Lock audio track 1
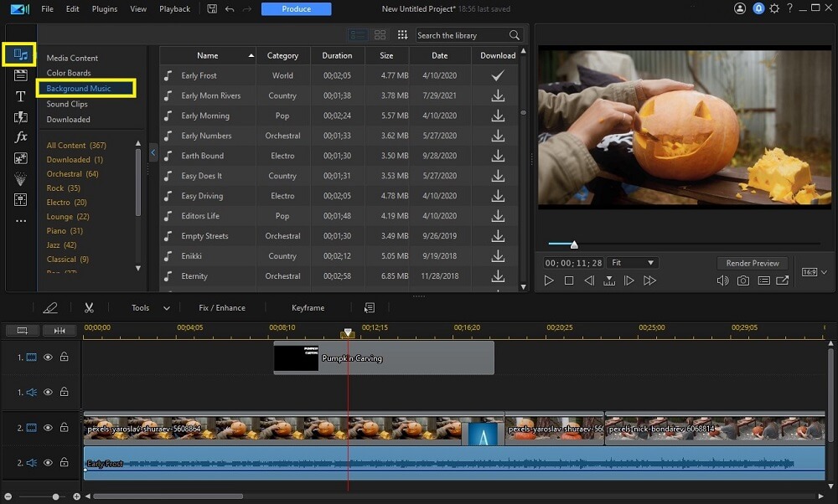This screenshot has width=838, height=504. pyautogui.click(x=65, y=391)
